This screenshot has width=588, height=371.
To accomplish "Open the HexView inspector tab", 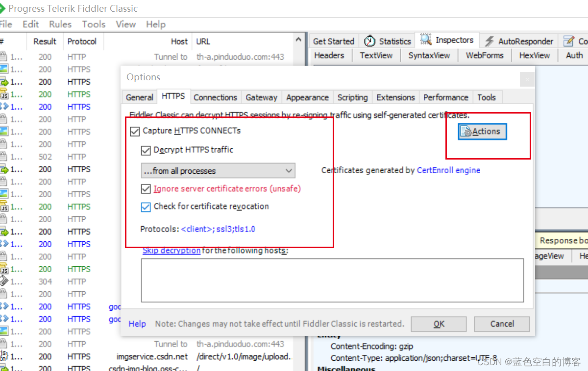I will point(535,55).
